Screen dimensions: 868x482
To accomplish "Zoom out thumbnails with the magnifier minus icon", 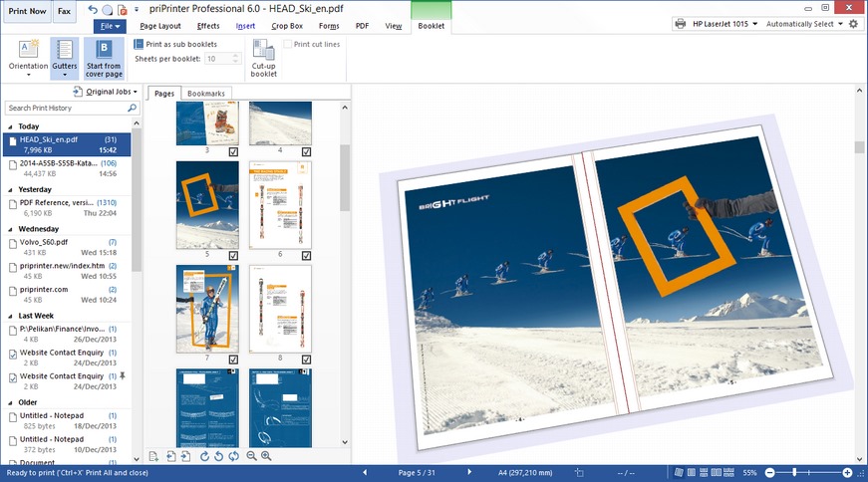I will tap(251, 456).
